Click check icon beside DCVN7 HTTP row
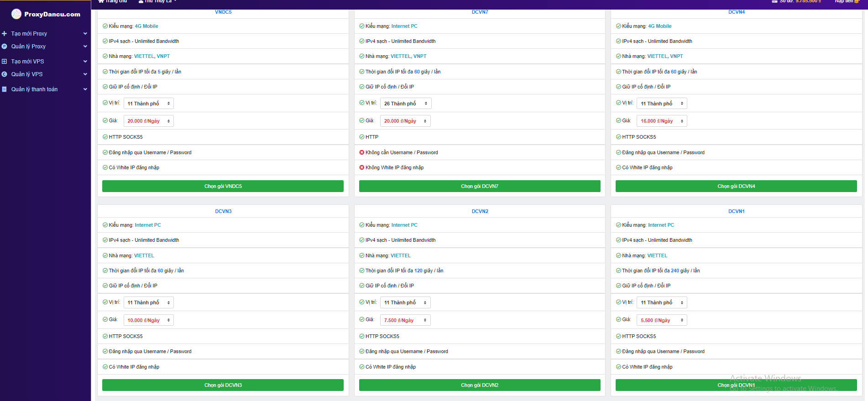Screen dimensions: 868x401 point(362,137)
